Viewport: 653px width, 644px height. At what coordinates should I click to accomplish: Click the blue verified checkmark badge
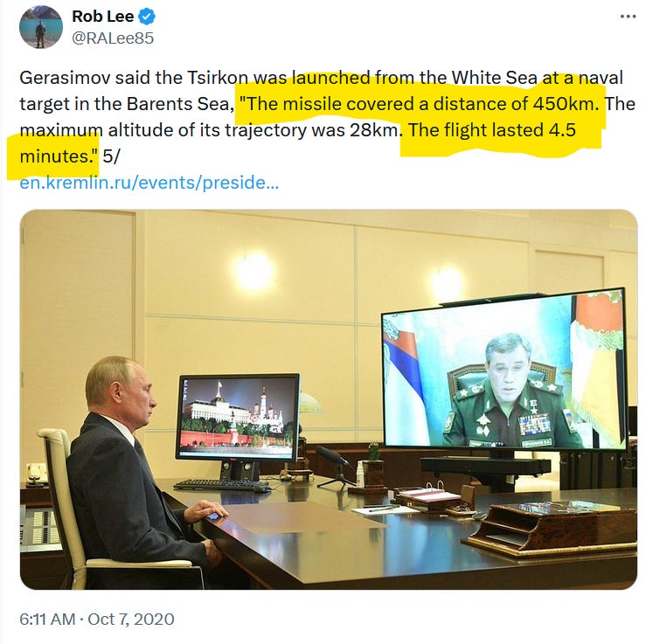click(x=147, y=17)
